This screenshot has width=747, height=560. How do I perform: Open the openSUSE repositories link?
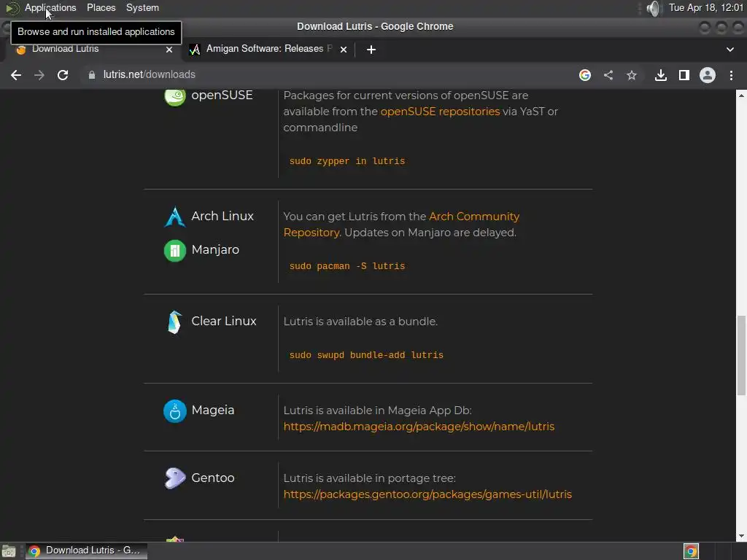tap(440, 112)
